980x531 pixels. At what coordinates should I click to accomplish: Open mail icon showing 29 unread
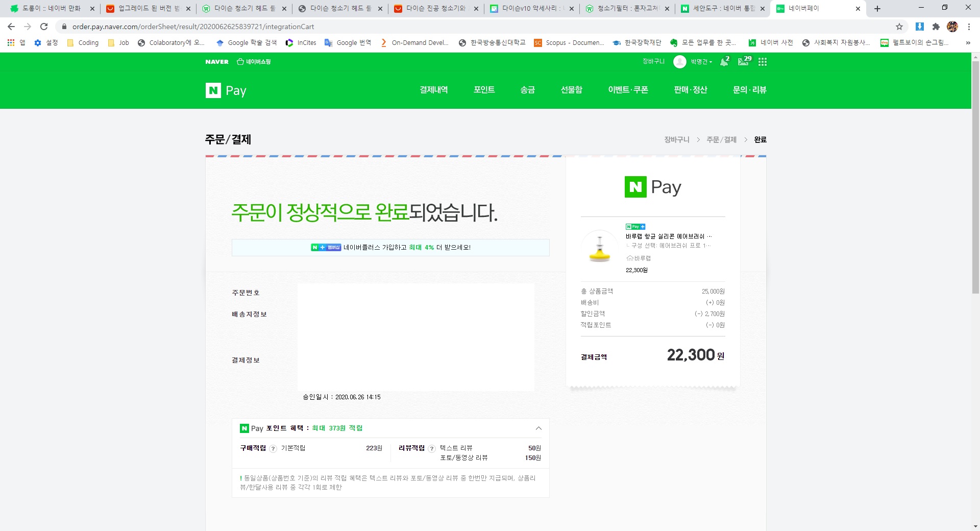click(x=745, y=61)
